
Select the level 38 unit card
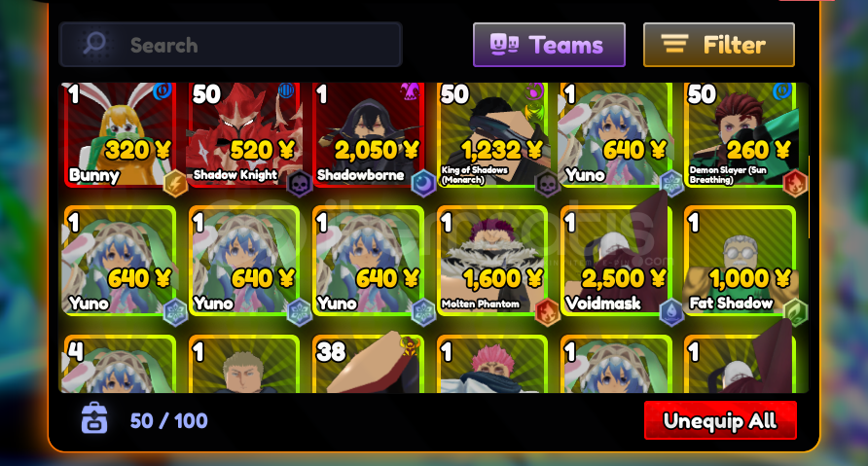pos(368,364)
